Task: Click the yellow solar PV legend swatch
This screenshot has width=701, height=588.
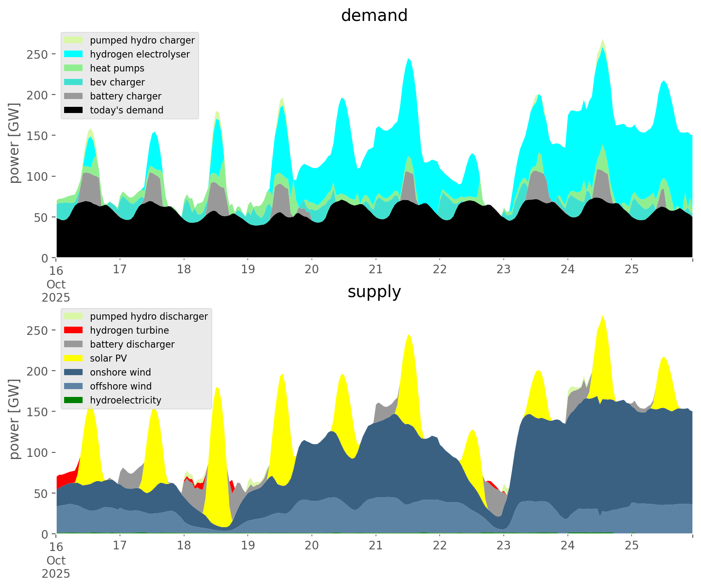Action: pos(74,358)
